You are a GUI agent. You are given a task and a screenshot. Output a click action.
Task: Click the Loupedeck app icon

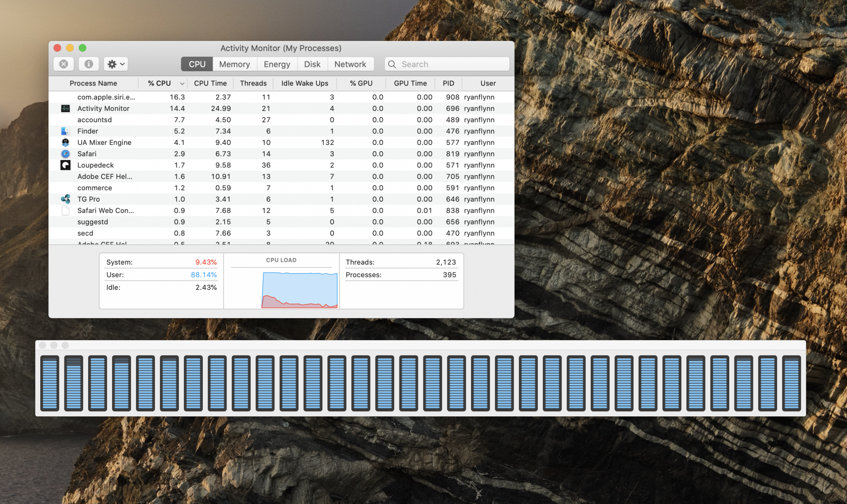(65, 165)
